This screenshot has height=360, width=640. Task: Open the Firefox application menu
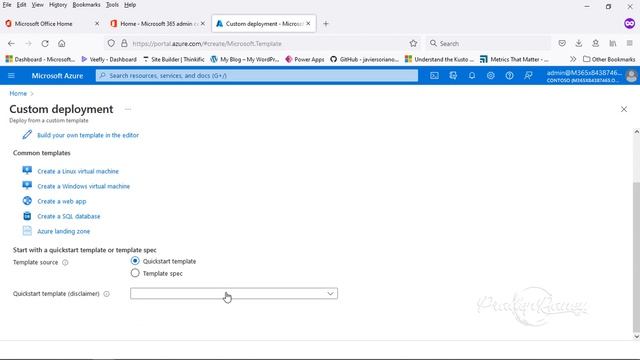[630, 43]
